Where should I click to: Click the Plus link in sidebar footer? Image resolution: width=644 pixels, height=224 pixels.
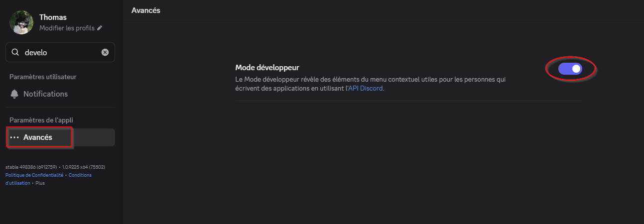click(x=40, y=183)
